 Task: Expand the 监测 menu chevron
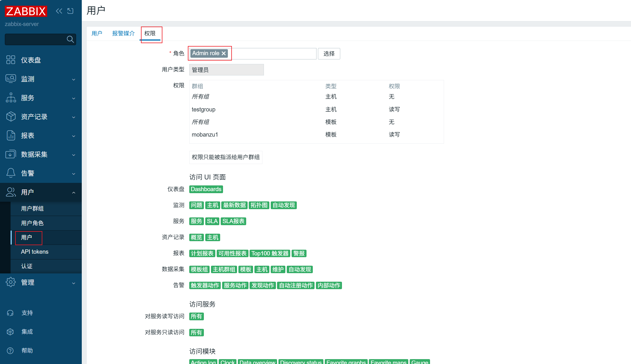pyautogui.click(x=73, y=79)
